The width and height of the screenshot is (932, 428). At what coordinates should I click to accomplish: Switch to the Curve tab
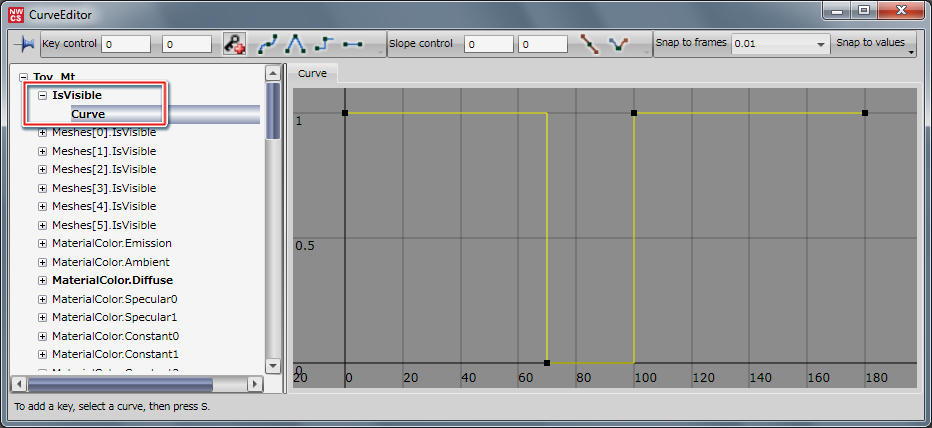(314, 74)
